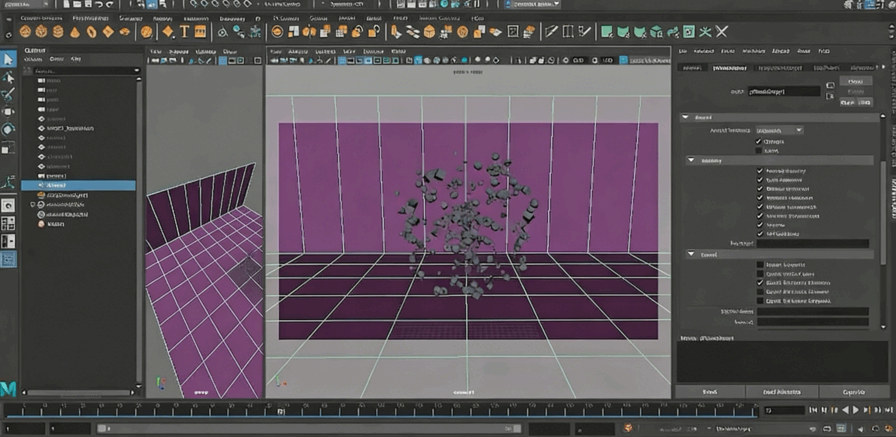This screenshot has height=437, width=896.
Task: Click the bottom-left Select button in Attribute Editor
Action: 709,392
